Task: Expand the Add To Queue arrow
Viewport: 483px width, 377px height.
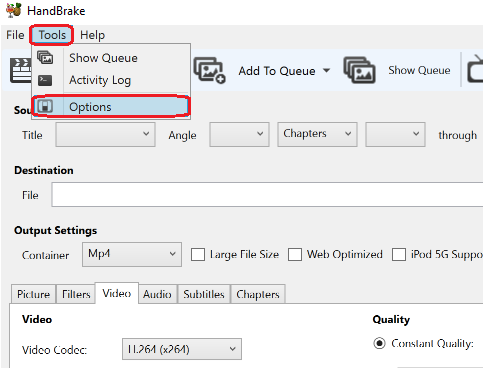Action: coord(327,70)
